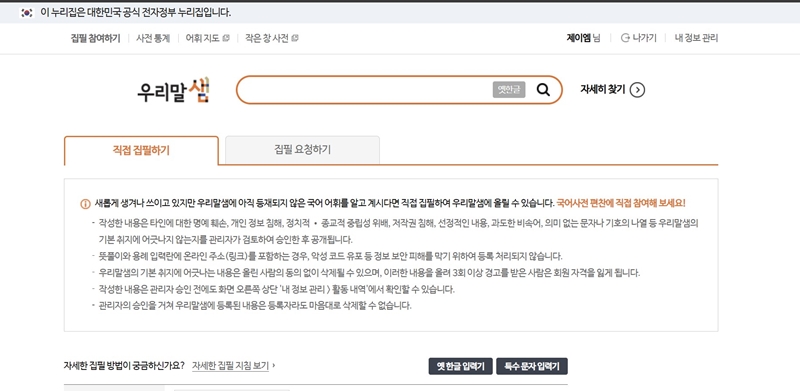
Task: Open 작은 창 사전 link
Action: pyautogui.click(x=271, y=38)
